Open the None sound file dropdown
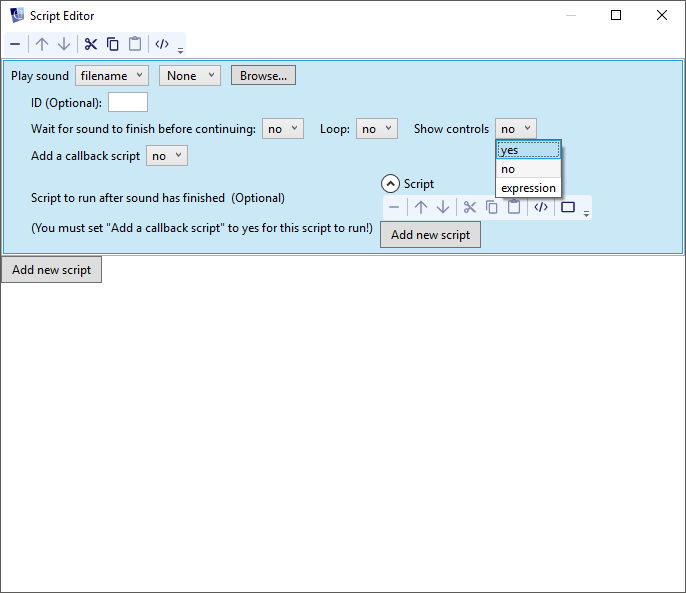The width and height of the screenshot is (686, 593). point(190,76)
